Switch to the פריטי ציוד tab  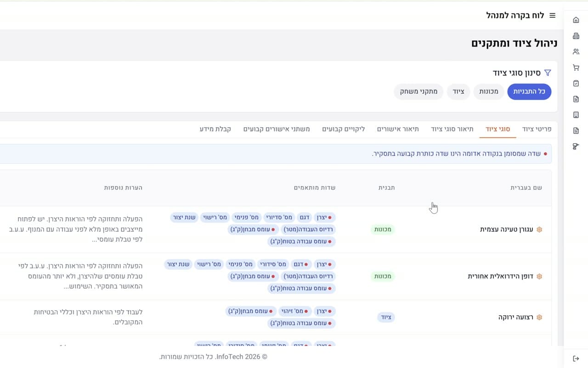coord(537,129)
